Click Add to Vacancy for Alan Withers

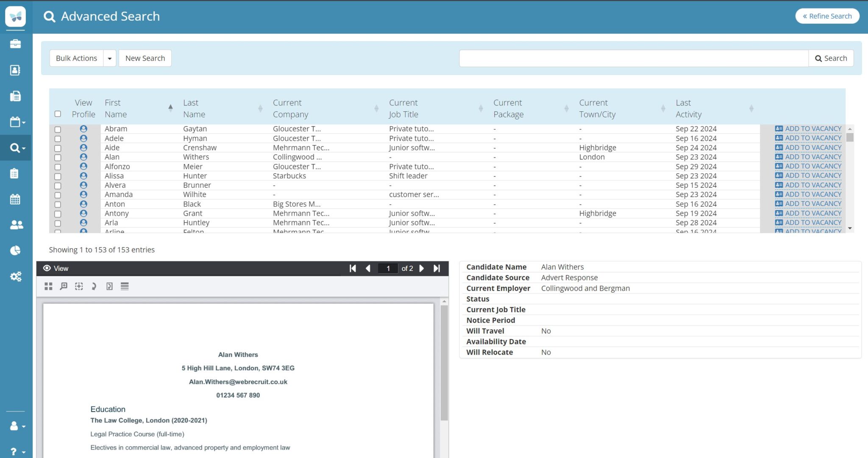click(808, 157)
